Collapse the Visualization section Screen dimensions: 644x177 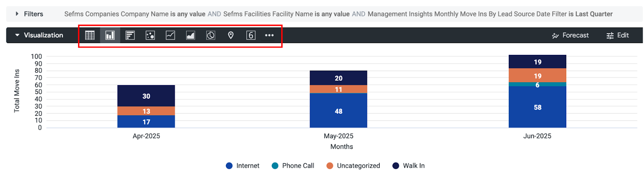click(x=17, y=35)
